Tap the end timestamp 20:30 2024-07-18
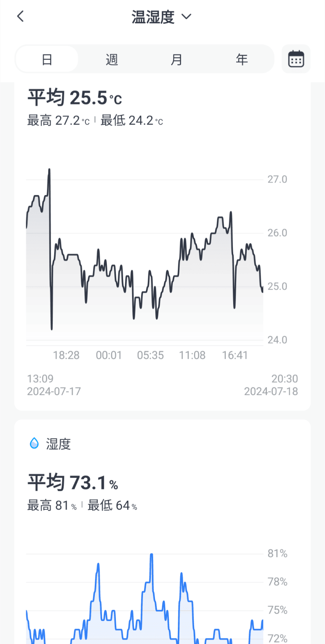325x644 pixels. pos(271,385)
